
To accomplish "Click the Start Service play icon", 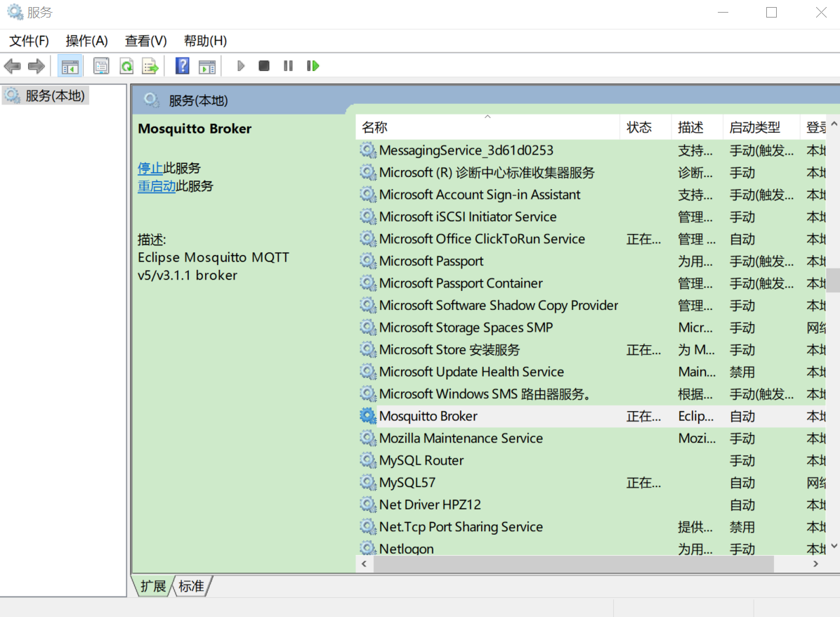I will 240,66.
